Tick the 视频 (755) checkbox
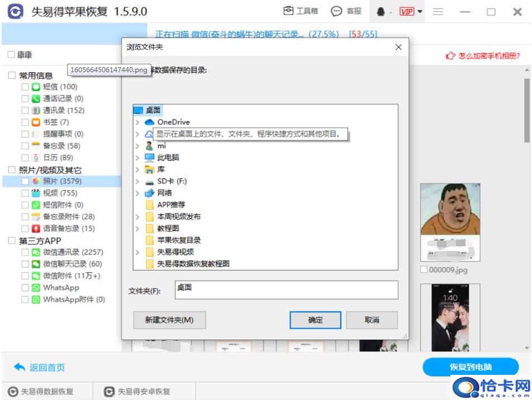Screen dimensions: 532x400 (25, 193)
